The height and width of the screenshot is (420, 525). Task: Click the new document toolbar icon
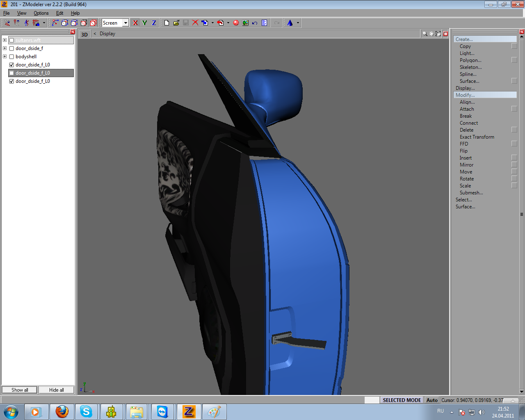167,23
